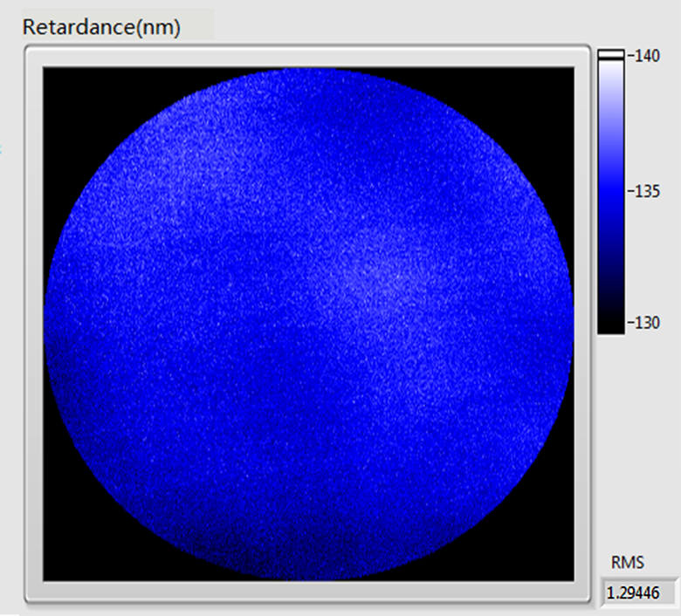The height and width of the screenshot is (616, 681).
Task: Click the RMS label
Action: point(627,562)
